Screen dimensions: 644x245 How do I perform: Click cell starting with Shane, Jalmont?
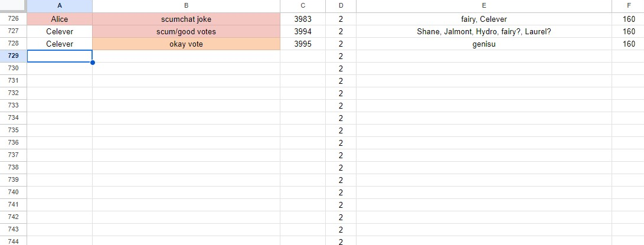[484, 32]
